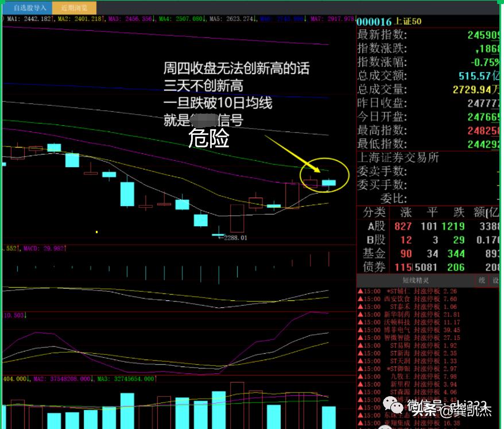Image resolution: width=504 pixels, height=429 pixels.
Task: Click the 最低指数 row
Action: point(428,144)
